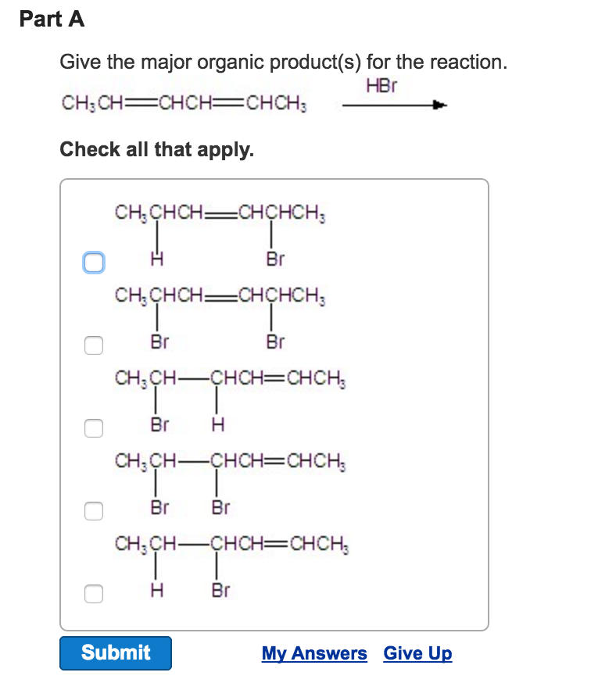Check the option showing Br on both carbons with double bond in middle
Image resolution: width=616 pixels, height=683 pixels.
[94, 345]
